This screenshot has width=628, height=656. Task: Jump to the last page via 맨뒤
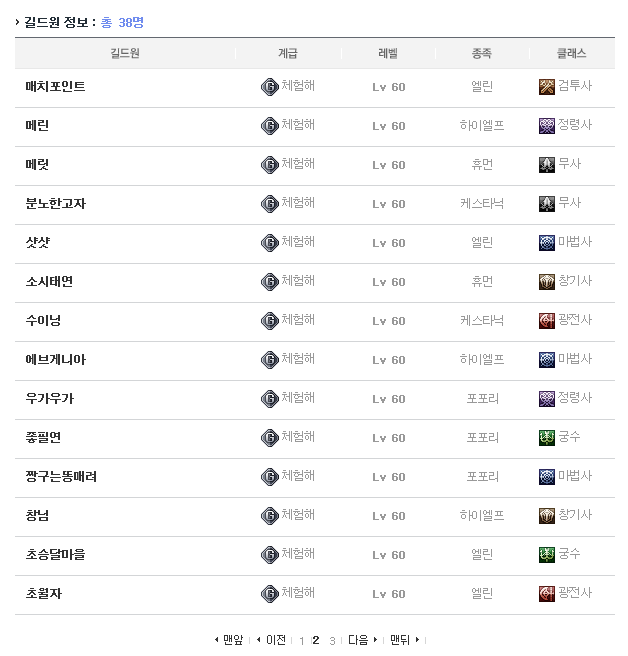[404, 640]
